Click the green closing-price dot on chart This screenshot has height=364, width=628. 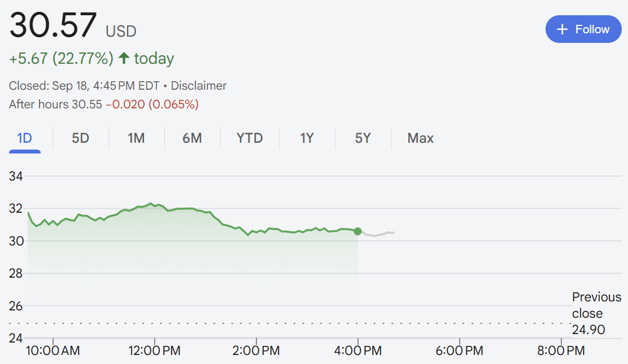357,231
